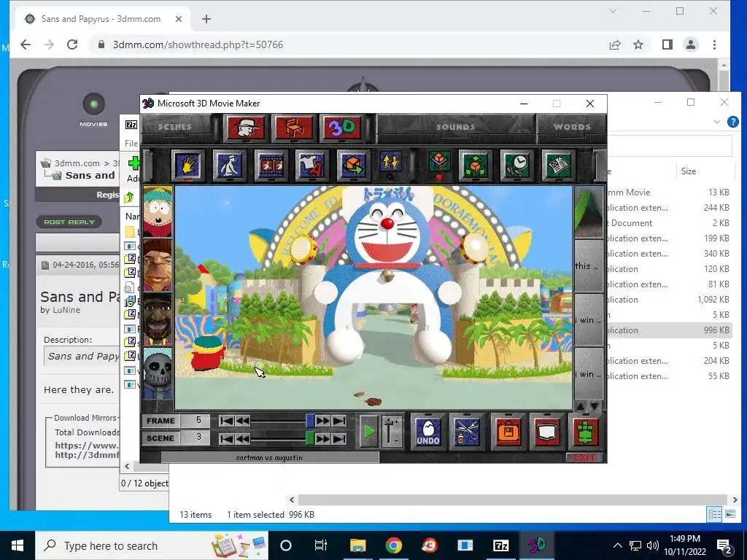Click the movie title cartman vs augustin
747x560 pixels.
tap(269, 458)
